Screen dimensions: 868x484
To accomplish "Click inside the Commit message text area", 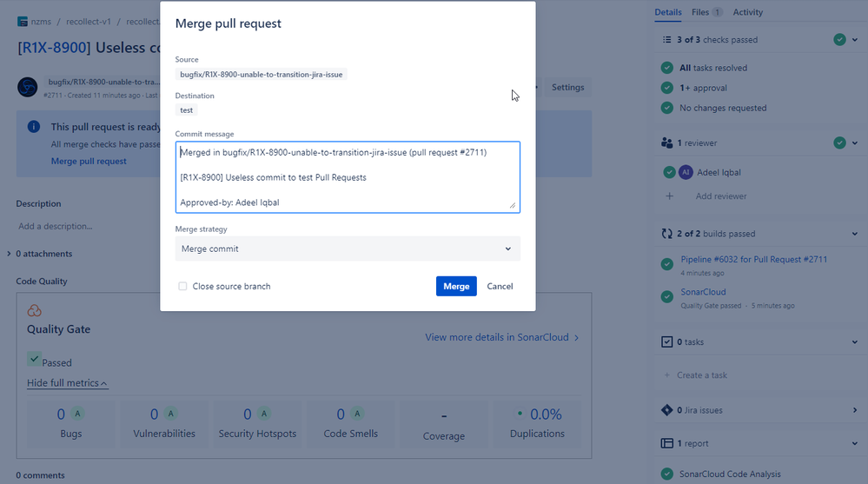I will coord(348,177).
